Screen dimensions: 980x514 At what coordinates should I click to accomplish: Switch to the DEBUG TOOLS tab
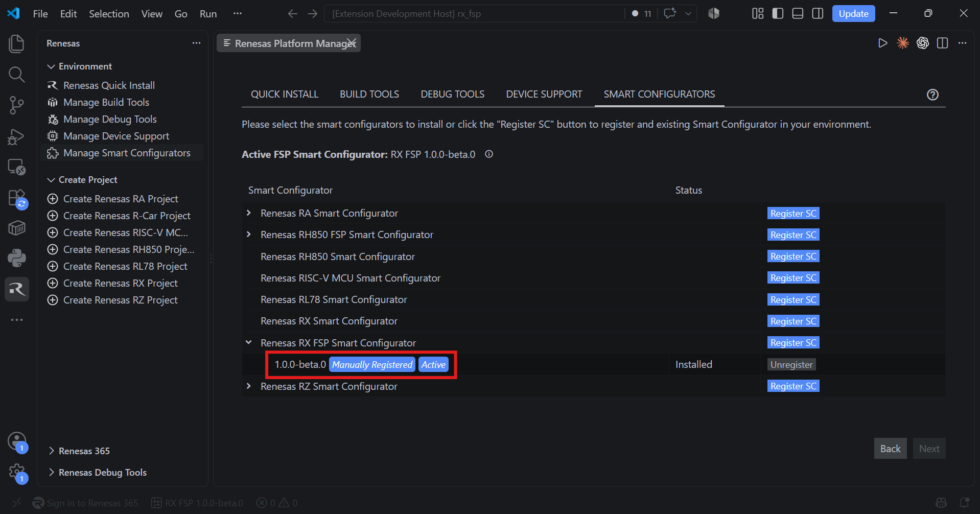click(x=453, y=95)
